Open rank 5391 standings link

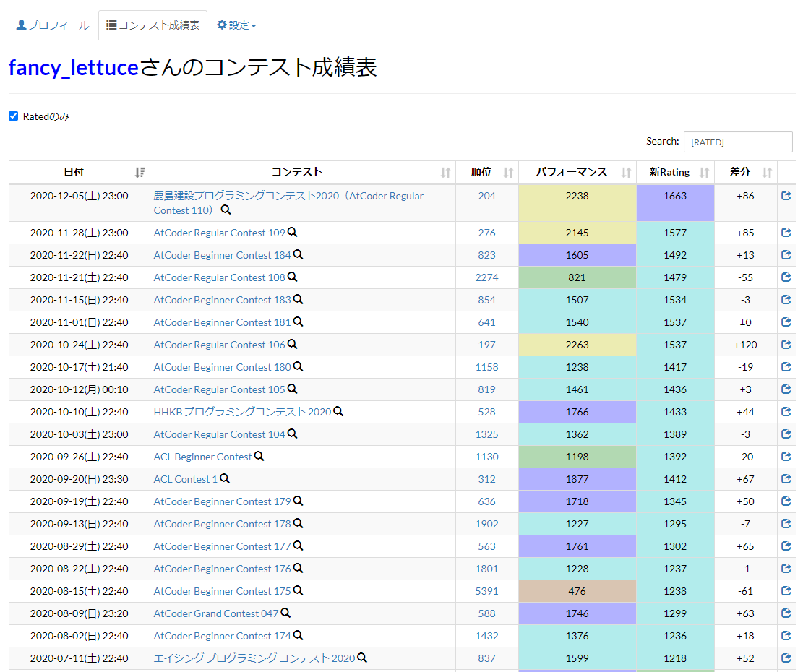(487, 591)
